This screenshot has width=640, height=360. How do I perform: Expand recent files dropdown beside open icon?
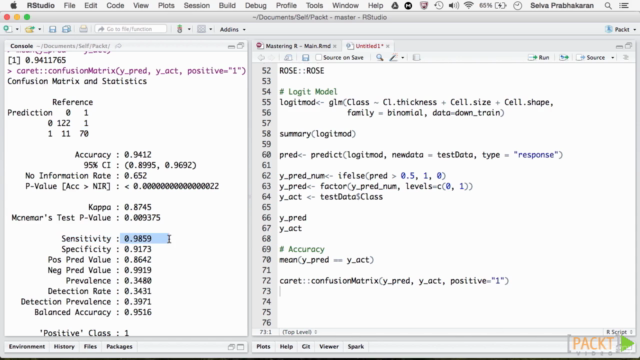click(x=40, y=29)
